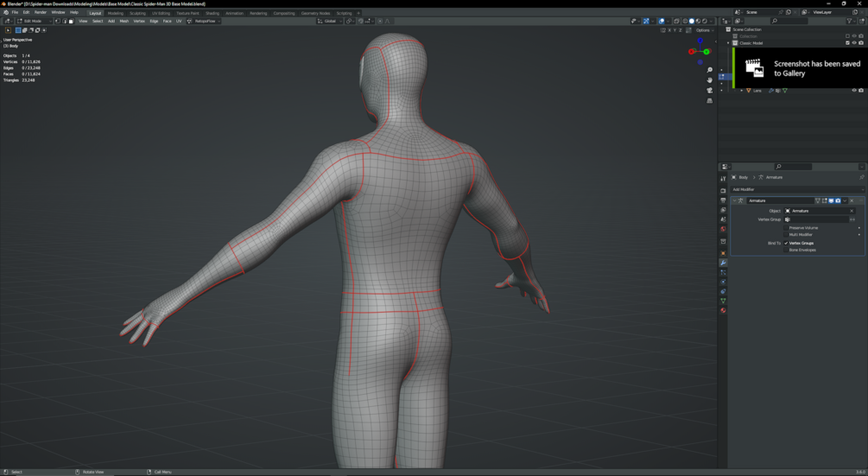This screenshot has width=868, height=476.
Task: Click the green Y axis gizmo ball
Action: point(706,52)
